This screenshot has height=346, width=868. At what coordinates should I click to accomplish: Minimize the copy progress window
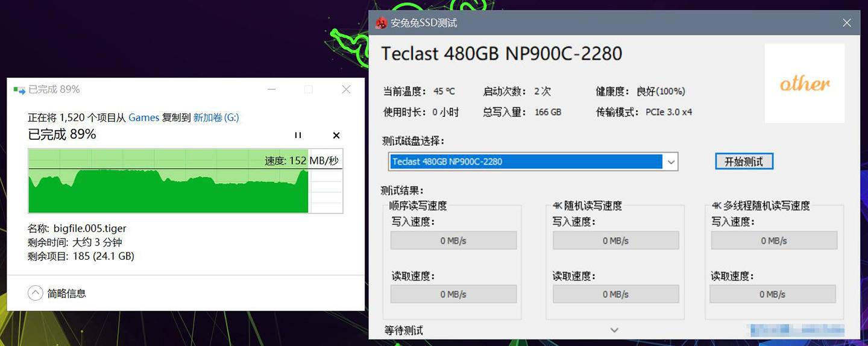click(272, 89)
